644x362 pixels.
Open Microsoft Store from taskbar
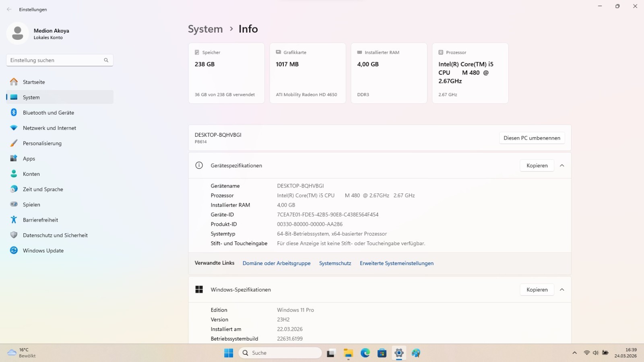coord(382,353)
